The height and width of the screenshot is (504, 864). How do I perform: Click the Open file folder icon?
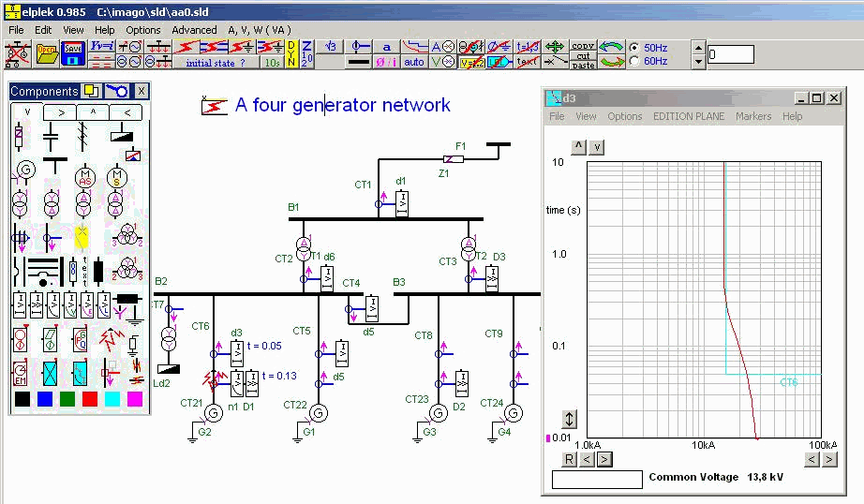pos(46,54)
